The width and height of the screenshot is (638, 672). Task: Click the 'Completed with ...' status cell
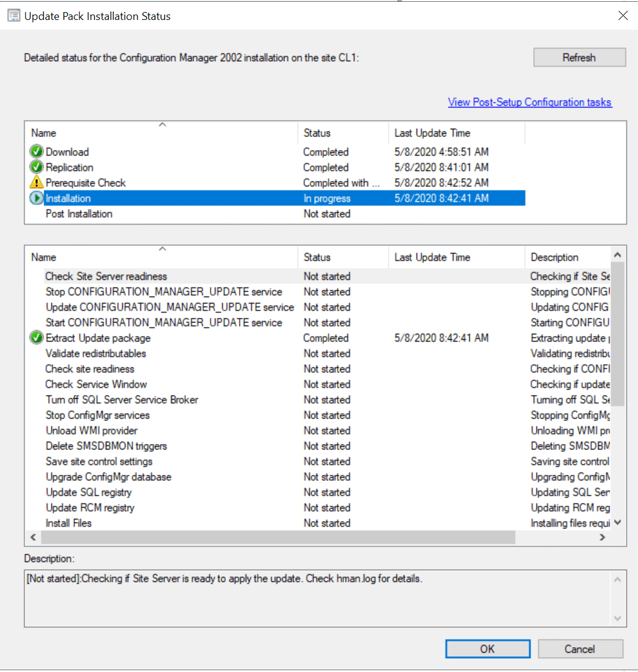tap(341, 183)
